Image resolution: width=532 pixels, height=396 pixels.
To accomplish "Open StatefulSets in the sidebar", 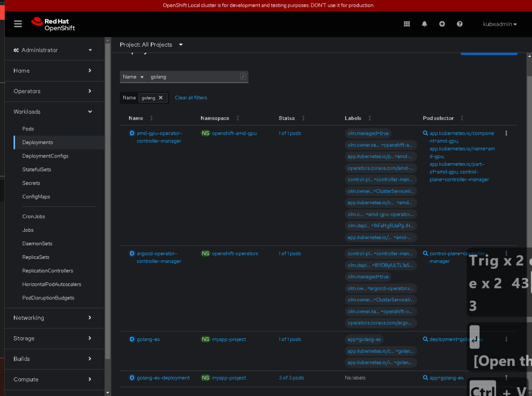I will pyautogui.click(x=36, y=169).
